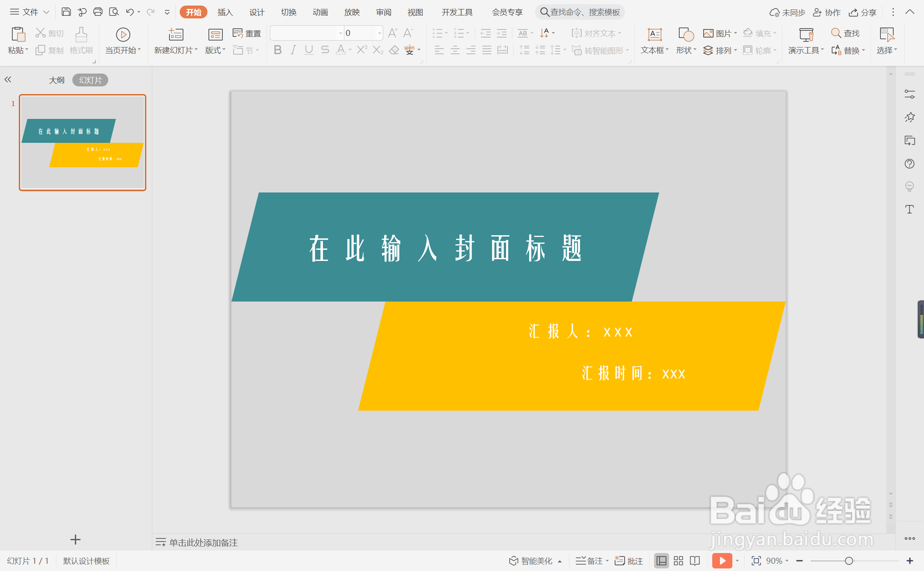This screenshot has height=571, width=924.
Task: Switch to the 大纲 outline panel tab
Action: pos(57,80)
